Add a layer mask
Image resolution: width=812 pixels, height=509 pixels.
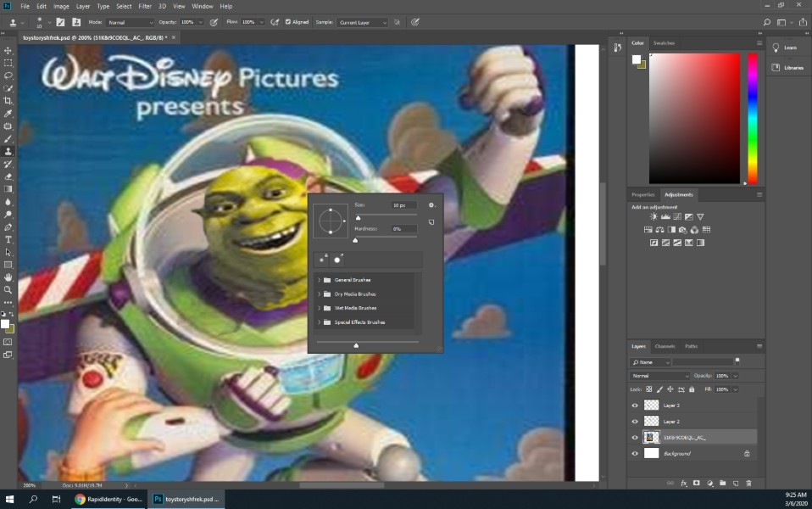tap(697, 483)
